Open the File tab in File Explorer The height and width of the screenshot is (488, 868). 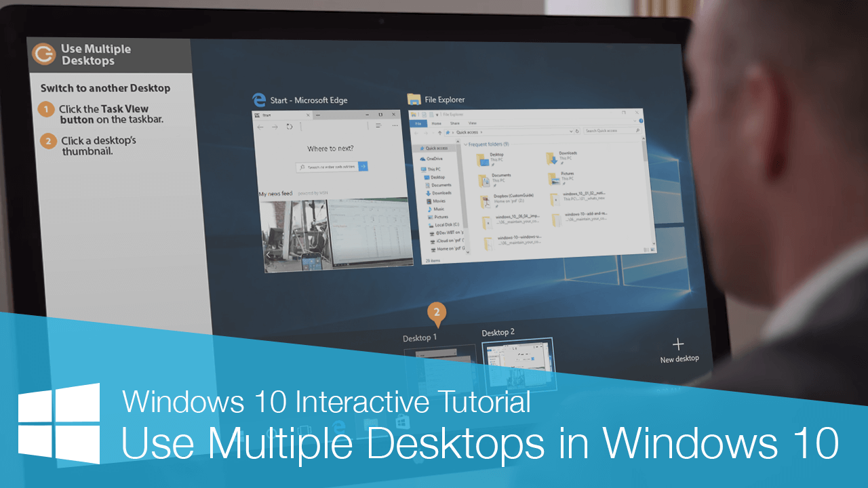pyautogui.click(x=418, y=123)
